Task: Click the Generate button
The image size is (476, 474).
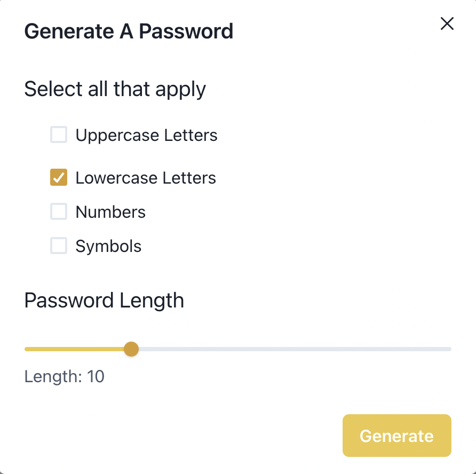Action: pos(397,436)
